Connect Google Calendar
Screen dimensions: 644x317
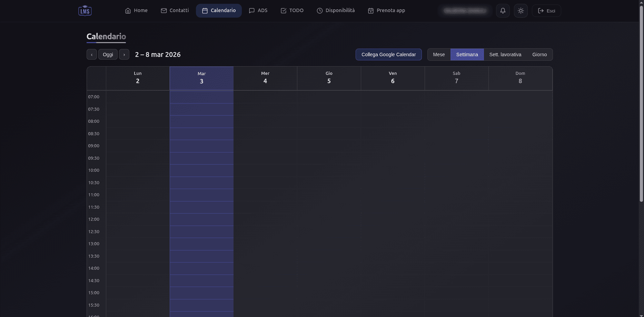388,55
